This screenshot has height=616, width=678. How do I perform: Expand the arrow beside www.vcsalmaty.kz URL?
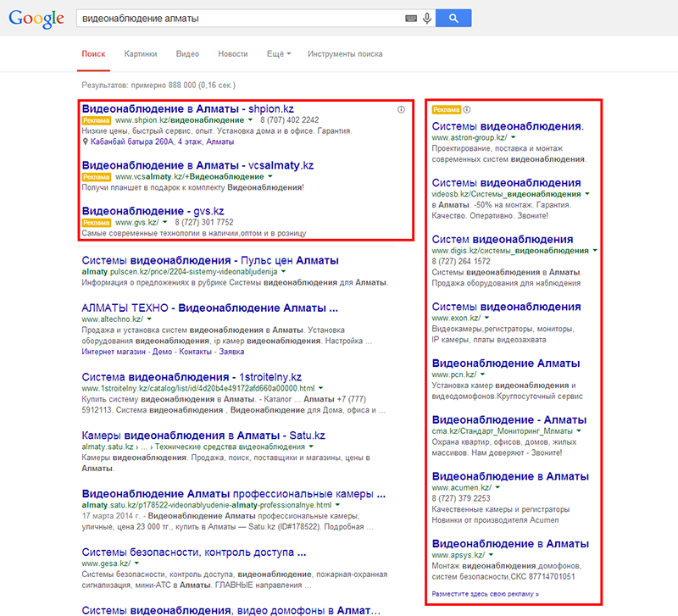coord(270,176)
